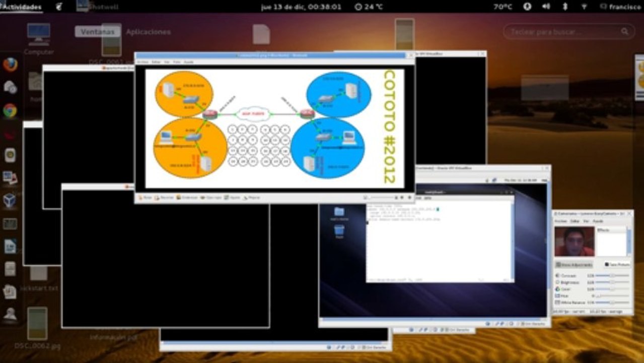Select the Shotwell window with COTOTO diagram
Viewport: 644px width, 363px height.
[x=274, y=128]
